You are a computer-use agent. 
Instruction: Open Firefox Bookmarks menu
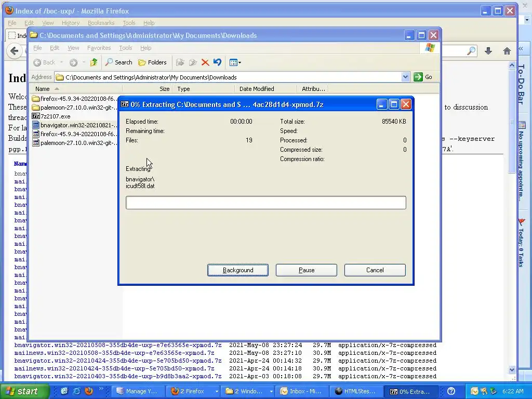click(x=101, y=23)
